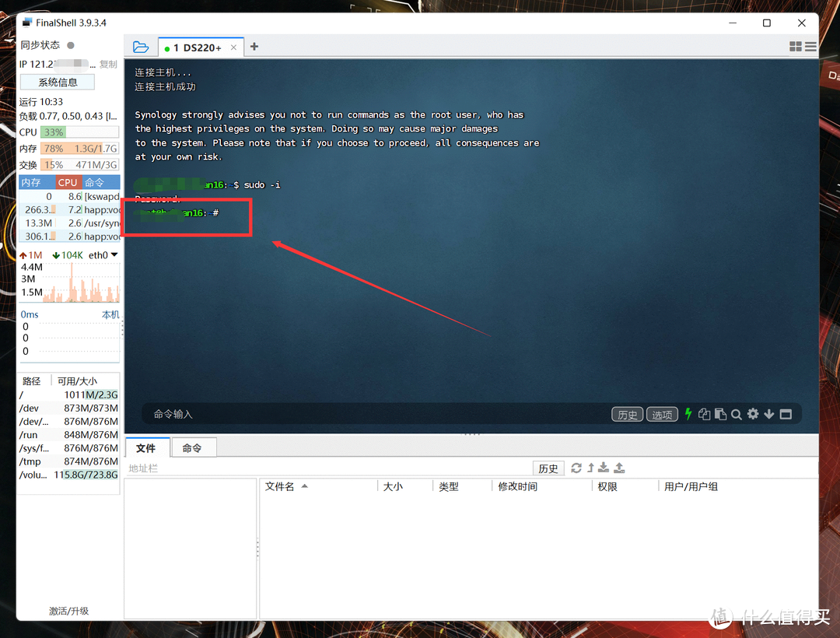840x638 pixels.
Task: Open the folder browser icon beside the session tabs
Action: [141, 47]
